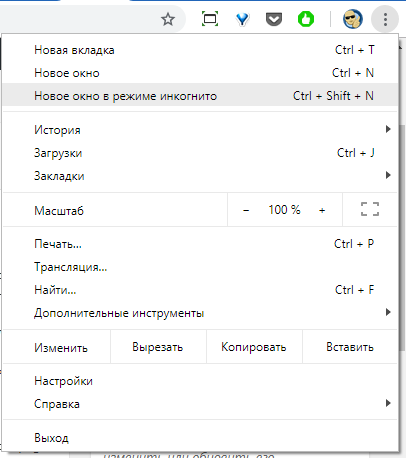Expand Дополнительные инструменты submenu

[200, 313]
